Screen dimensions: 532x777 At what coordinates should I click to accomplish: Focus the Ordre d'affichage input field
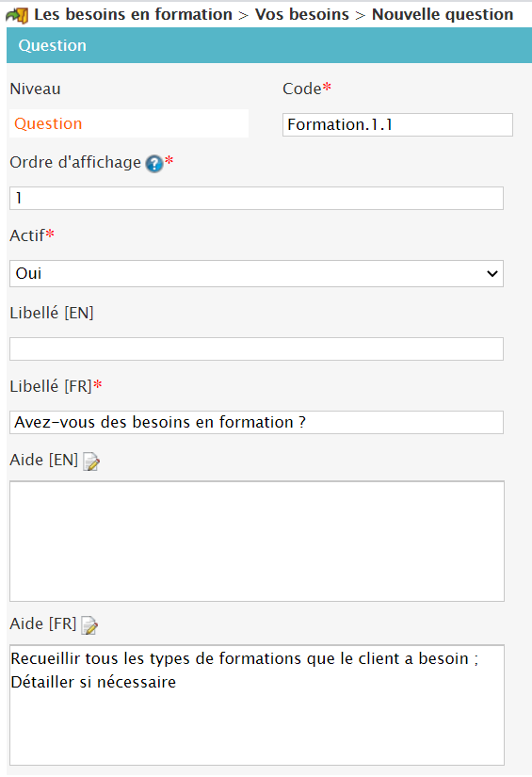tap(257, 198)
